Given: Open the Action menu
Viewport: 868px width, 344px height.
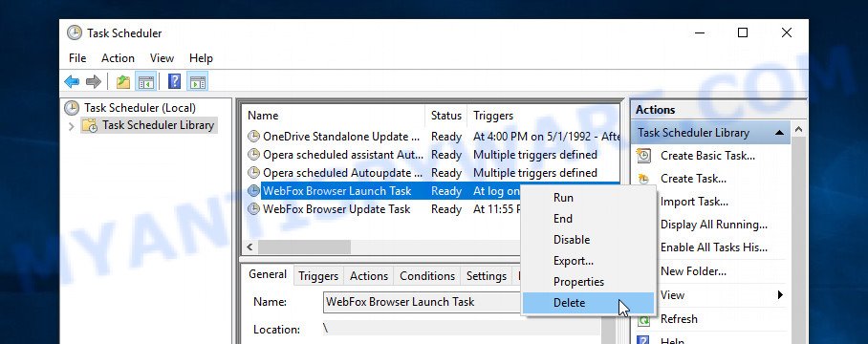Looking at the screenshot, I should (118, 58).
